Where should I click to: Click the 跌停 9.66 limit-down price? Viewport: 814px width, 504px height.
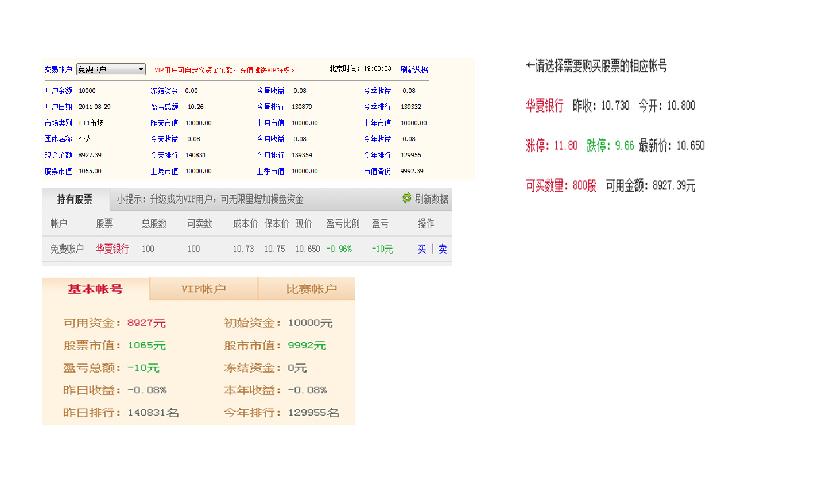[x=610, y=145]
